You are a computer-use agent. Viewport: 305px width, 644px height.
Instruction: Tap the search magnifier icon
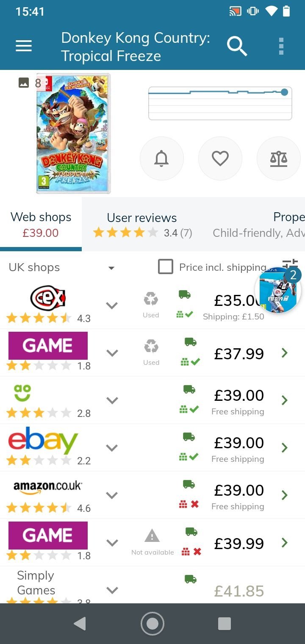[x=237, y=46]
